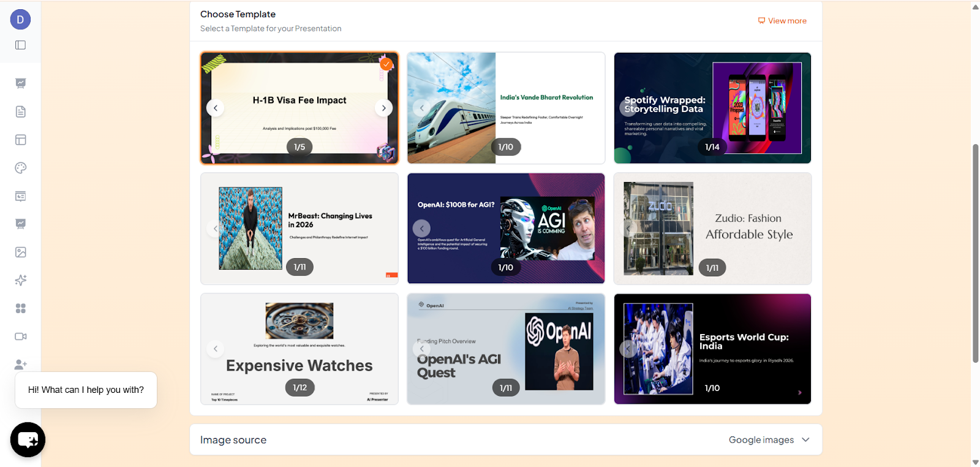Image resolution: width=980 pixels, height=467 pixels.
Task: Open the user profile avatar D
Action: tap(20, 20)
